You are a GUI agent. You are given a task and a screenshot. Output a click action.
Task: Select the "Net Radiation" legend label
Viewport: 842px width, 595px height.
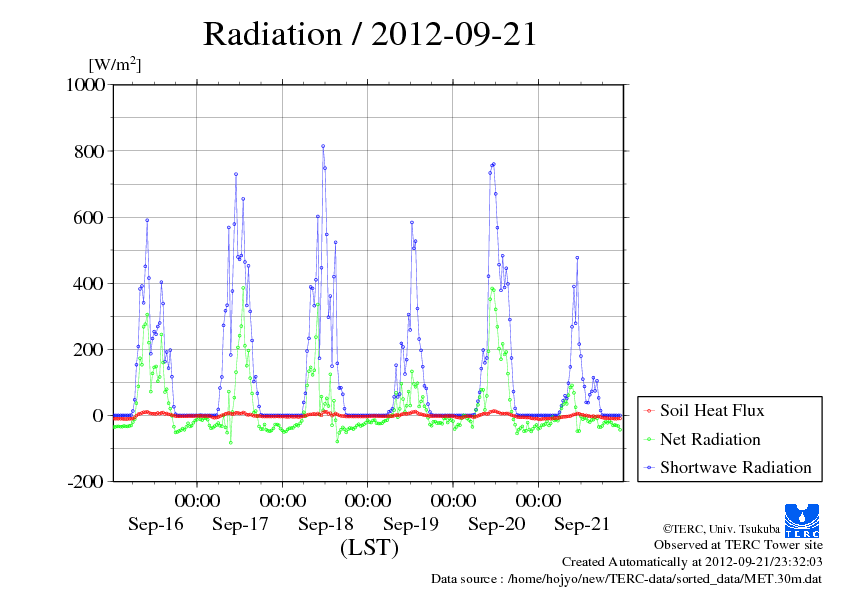coord(710,439)
